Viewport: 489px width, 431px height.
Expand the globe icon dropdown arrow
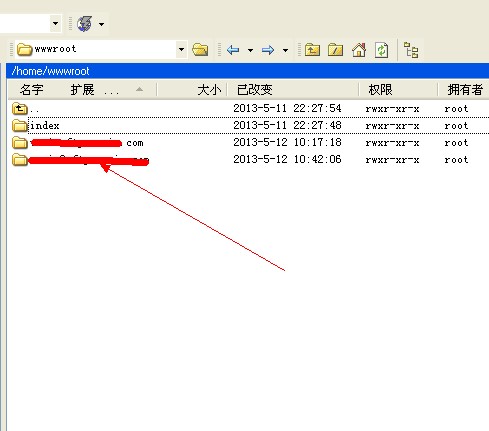click(x=101, y=24)
